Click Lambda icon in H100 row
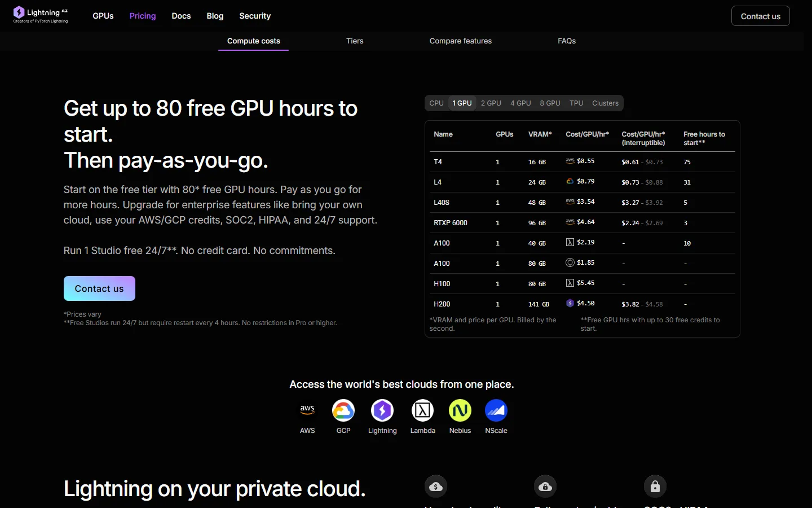812x508 pixels. coord(570,283)
